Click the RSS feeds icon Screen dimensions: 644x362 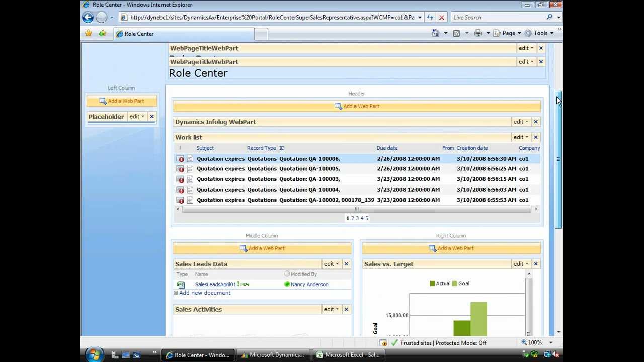[456, 33]
